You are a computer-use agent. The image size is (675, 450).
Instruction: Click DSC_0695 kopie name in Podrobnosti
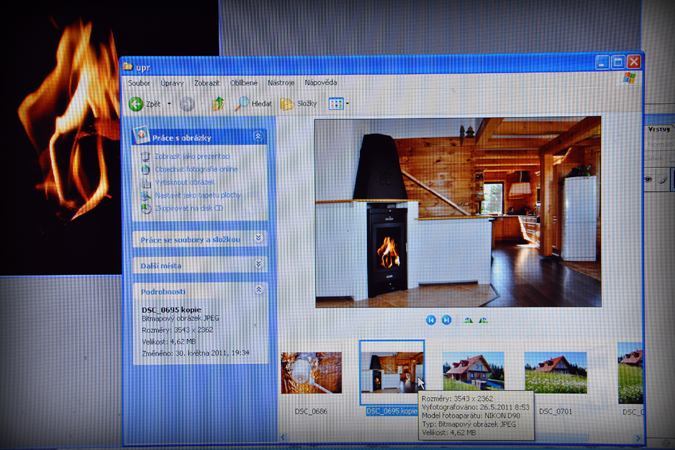click(x=171, y=310)
